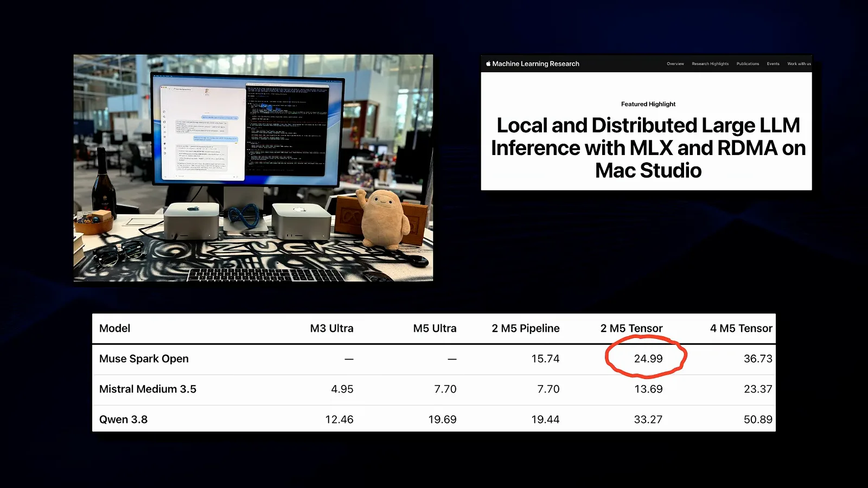The width and height of the screenshot is (868, 488).
Task: Click the Model column header
Action: click(114, 329)
